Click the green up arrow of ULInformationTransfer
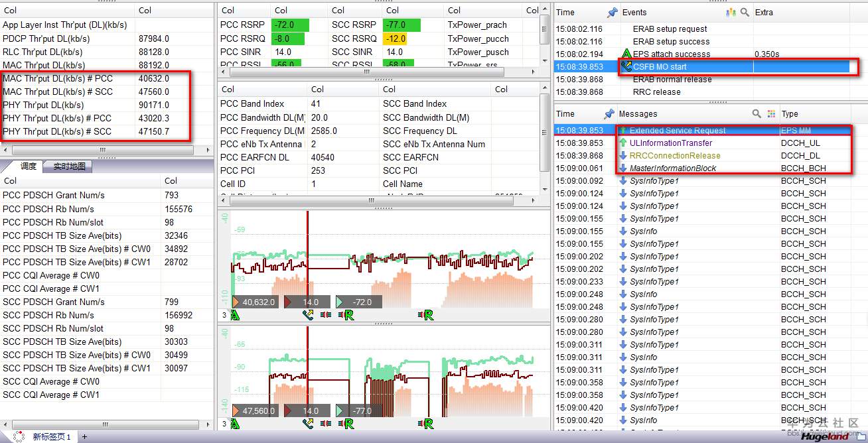The image size is (868, 443). (x=623, y=143)
